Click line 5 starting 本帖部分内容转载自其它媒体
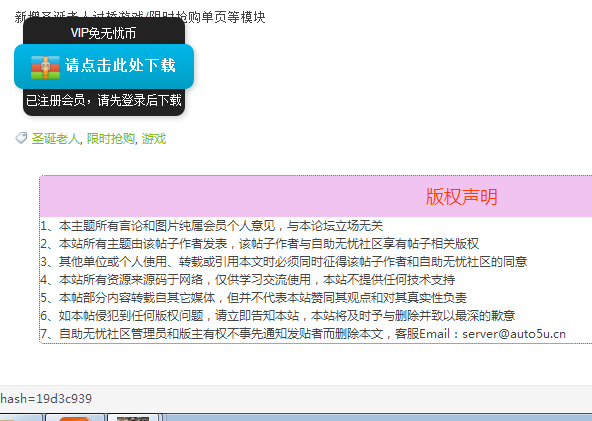The image size is (592, 421). pyautogui.click(x=254, y=298)
